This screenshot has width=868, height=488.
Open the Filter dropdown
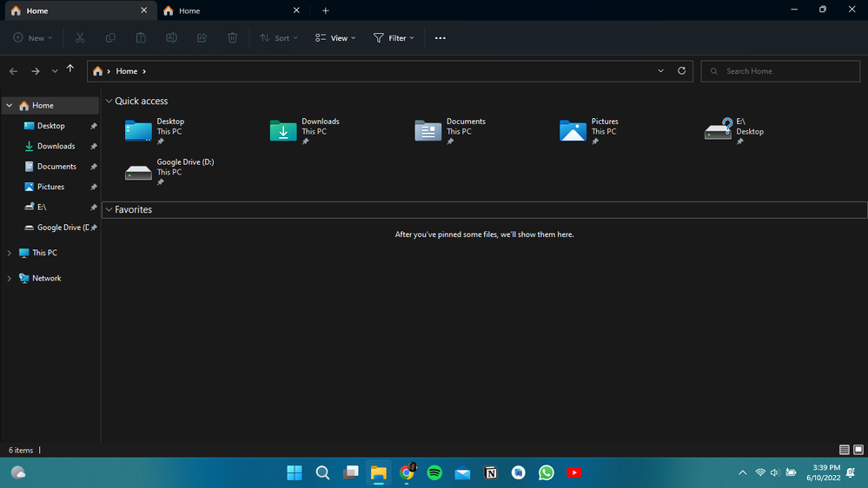[394, 37]
